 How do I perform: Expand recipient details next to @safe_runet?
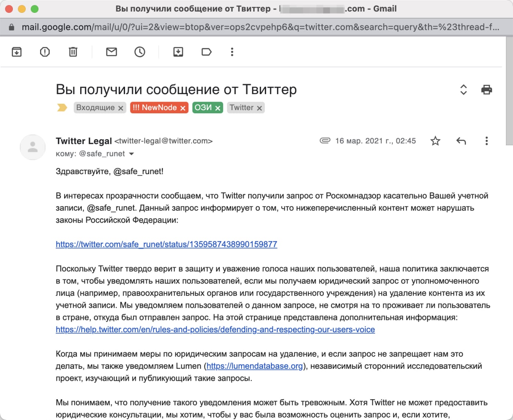coord(131,154)
